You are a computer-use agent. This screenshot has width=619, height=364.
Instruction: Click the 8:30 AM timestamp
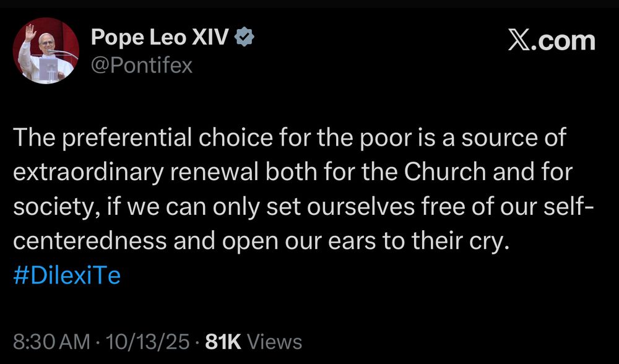pos(48,342)
